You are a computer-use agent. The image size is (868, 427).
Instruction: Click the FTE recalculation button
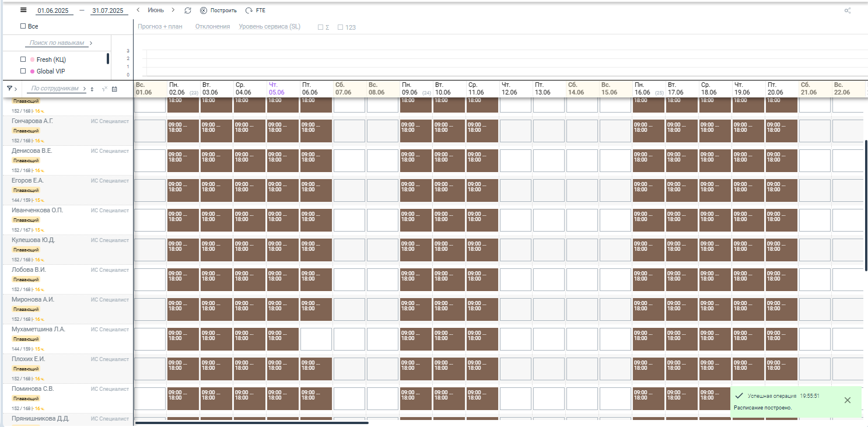click(255, 10)
